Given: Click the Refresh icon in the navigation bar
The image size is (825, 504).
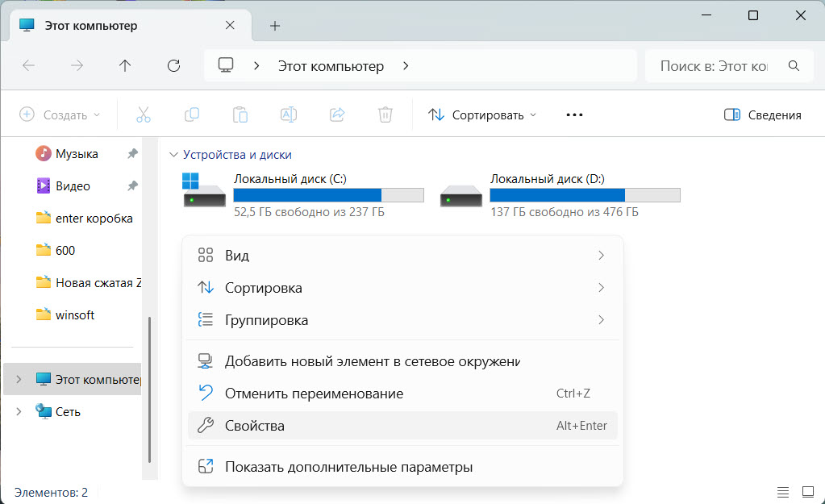Looking at the screenshot, I should click(x=173, y=65).
